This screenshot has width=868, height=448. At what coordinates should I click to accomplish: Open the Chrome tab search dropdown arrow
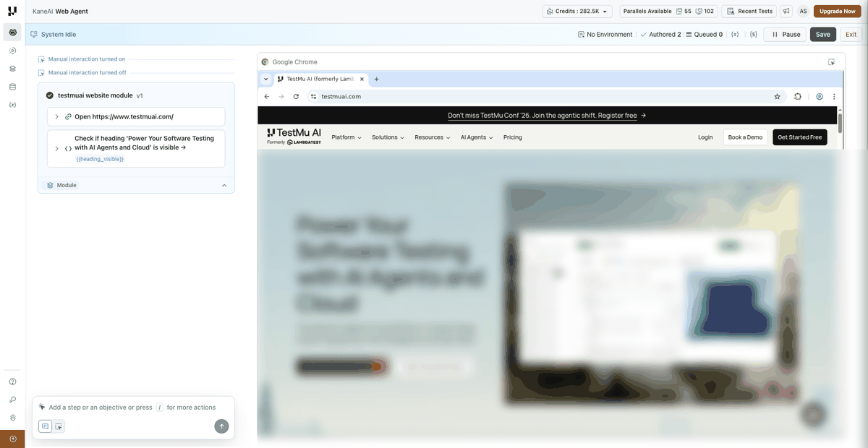265,79
